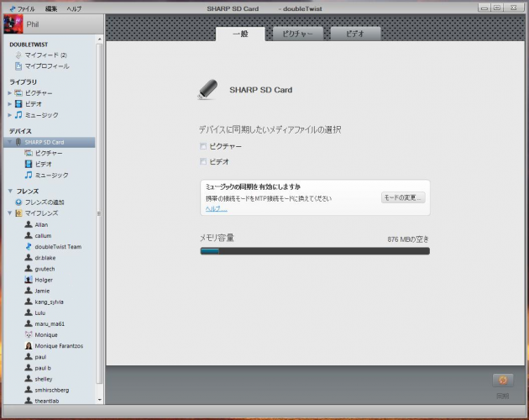Click the large USB drive device icon
Image resolution: width=529 pixels, height=420 pixels.
[x=207, y=90]
